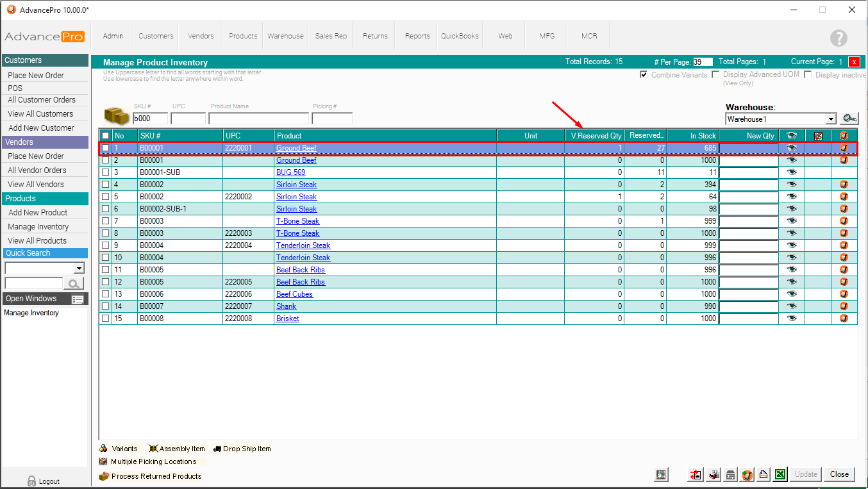Click the Warehouse search binoculars icon

pos(849,119)
